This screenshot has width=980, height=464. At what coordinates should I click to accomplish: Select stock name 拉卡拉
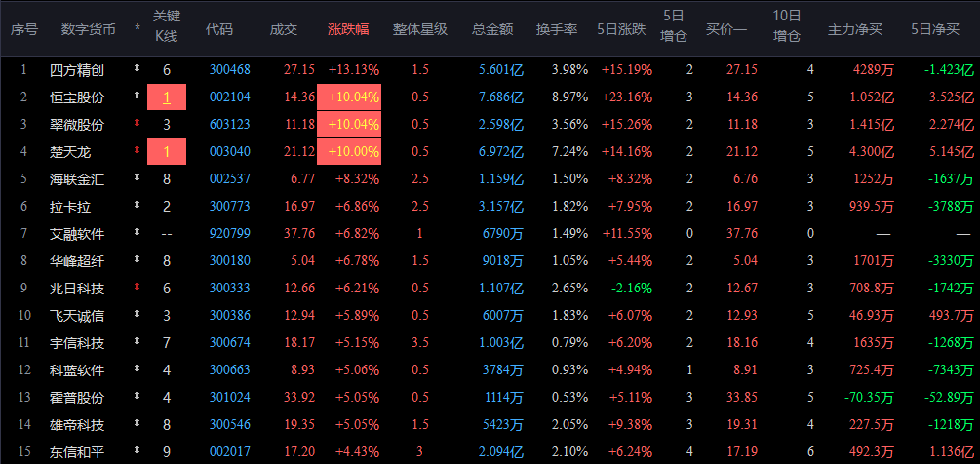point(70,206)
